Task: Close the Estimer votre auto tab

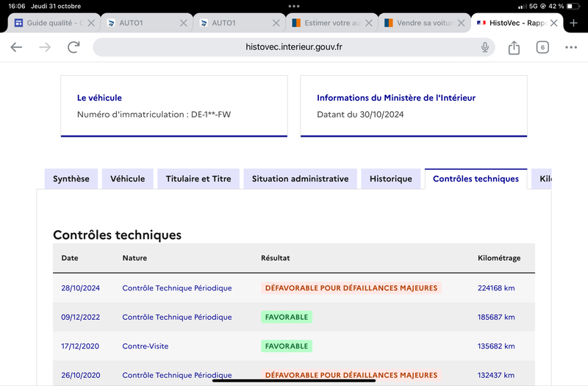Action: tap(369, 23)
